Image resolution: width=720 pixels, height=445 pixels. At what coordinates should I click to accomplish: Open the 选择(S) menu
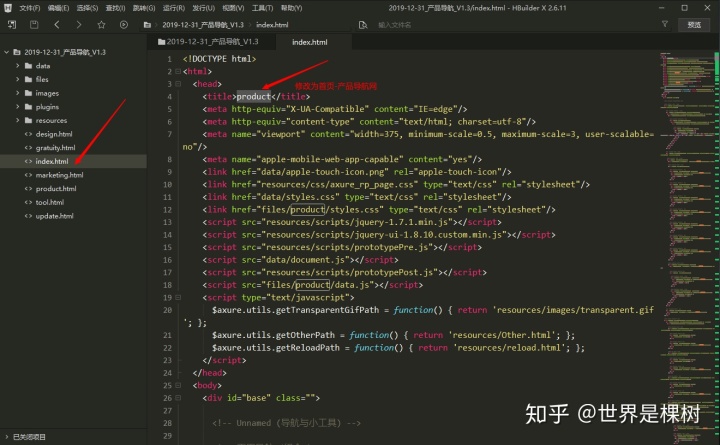(87, 8)
